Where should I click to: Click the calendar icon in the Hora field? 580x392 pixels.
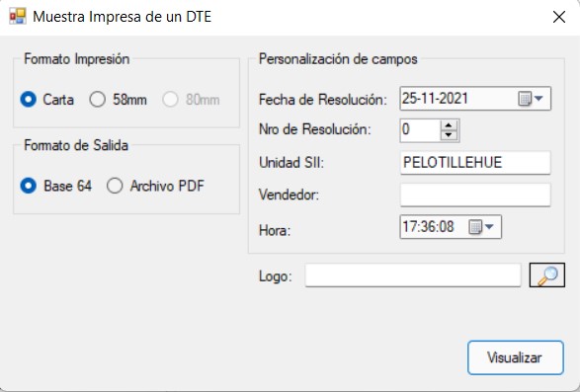point(475,227)
